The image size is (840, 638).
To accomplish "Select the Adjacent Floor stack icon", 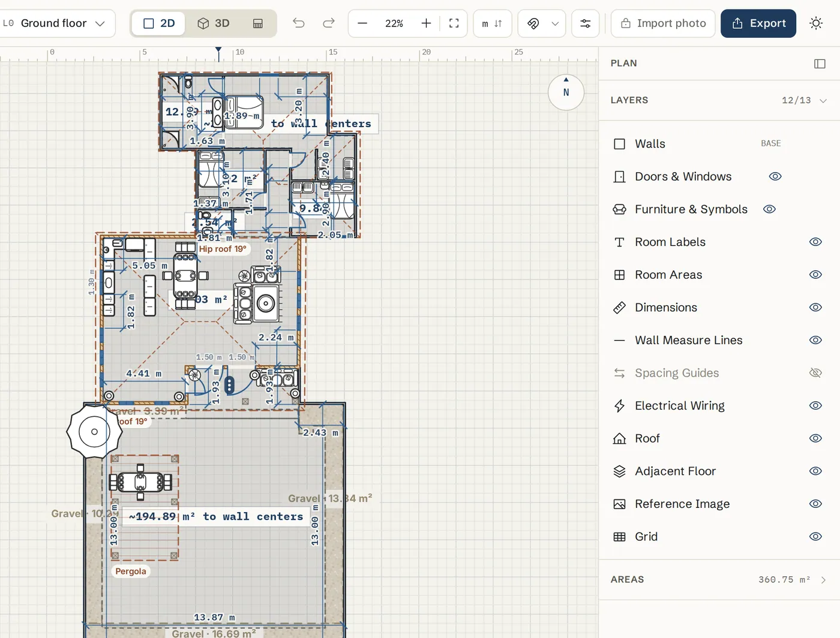I will pos(620,471).
